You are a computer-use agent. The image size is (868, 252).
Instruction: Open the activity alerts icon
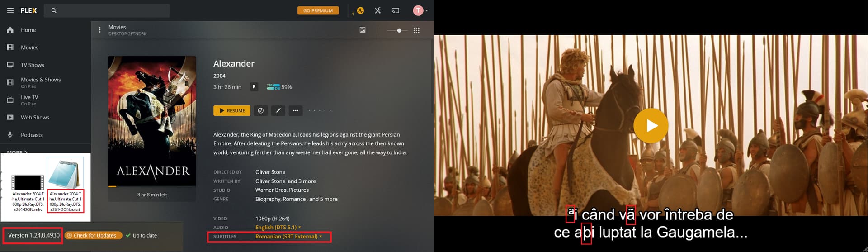pyautogui.click(x=360, y=10)
